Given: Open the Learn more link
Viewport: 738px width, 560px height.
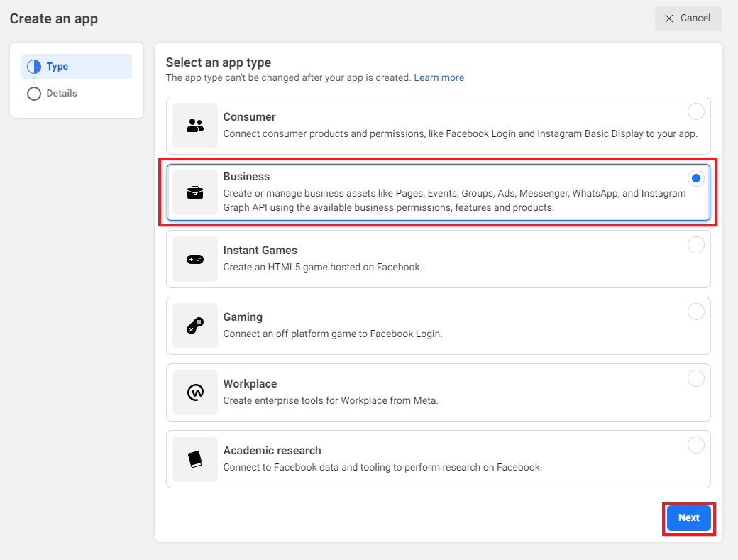Looking at the screenshot, I should (x=439, y=77).
